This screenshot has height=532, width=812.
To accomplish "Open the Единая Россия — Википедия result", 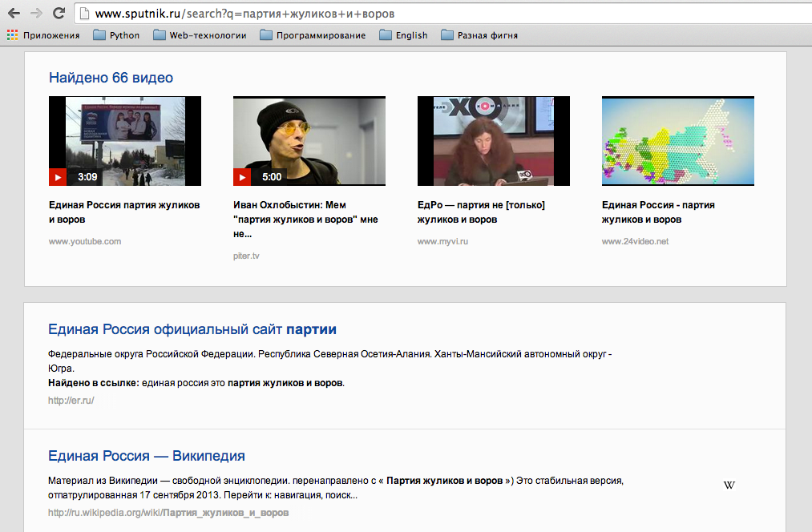I will (x=147, y=456).
